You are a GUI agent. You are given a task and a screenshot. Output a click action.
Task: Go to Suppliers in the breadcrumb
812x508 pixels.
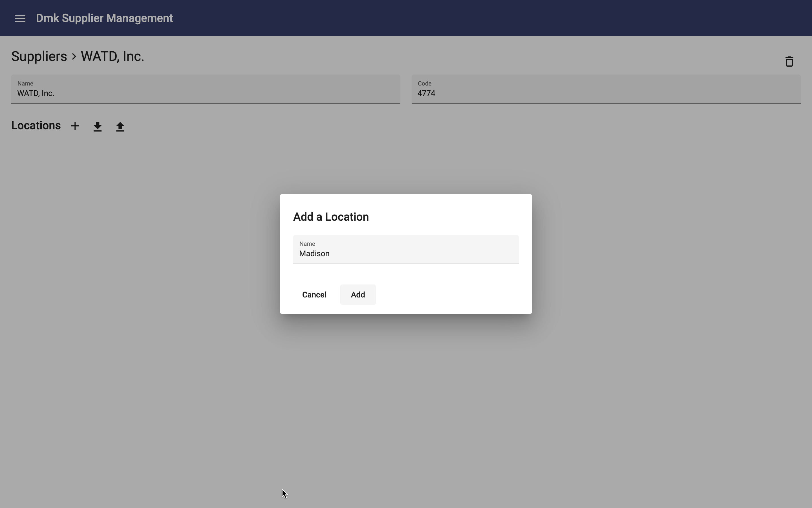point(39,56)
